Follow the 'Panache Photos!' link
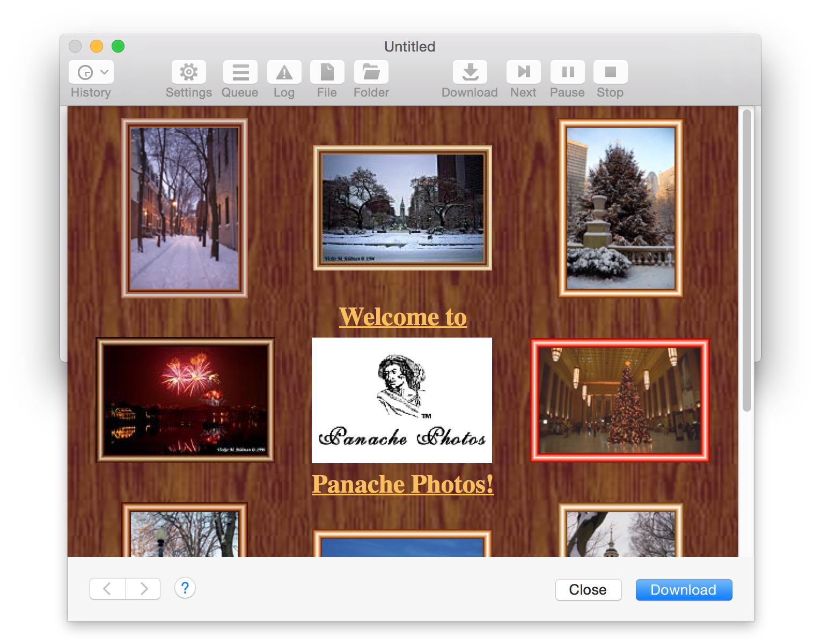Screen dimensions: 821x644 pyautogui.click(x=402, y=484)
